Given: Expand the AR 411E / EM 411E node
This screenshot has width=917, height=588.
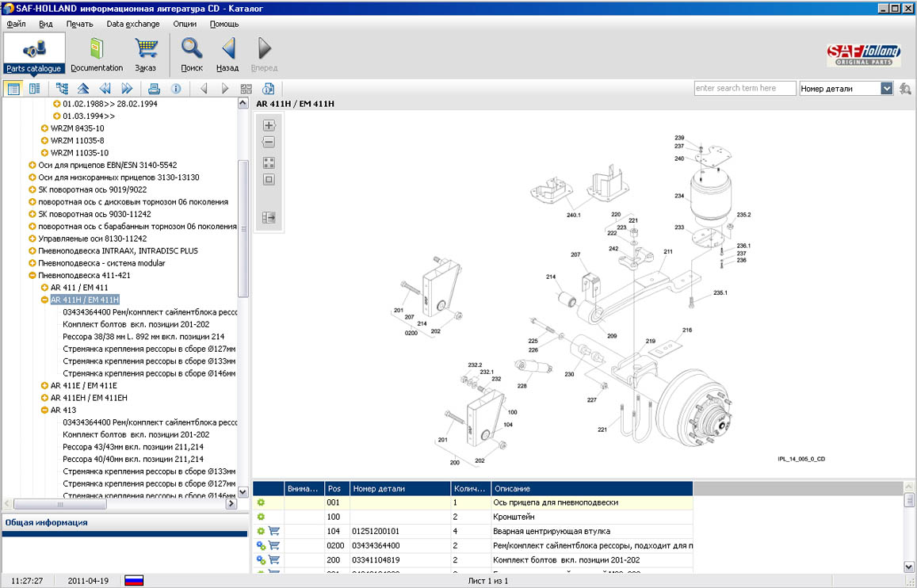Looking at the screenshot, I should 44,386.
